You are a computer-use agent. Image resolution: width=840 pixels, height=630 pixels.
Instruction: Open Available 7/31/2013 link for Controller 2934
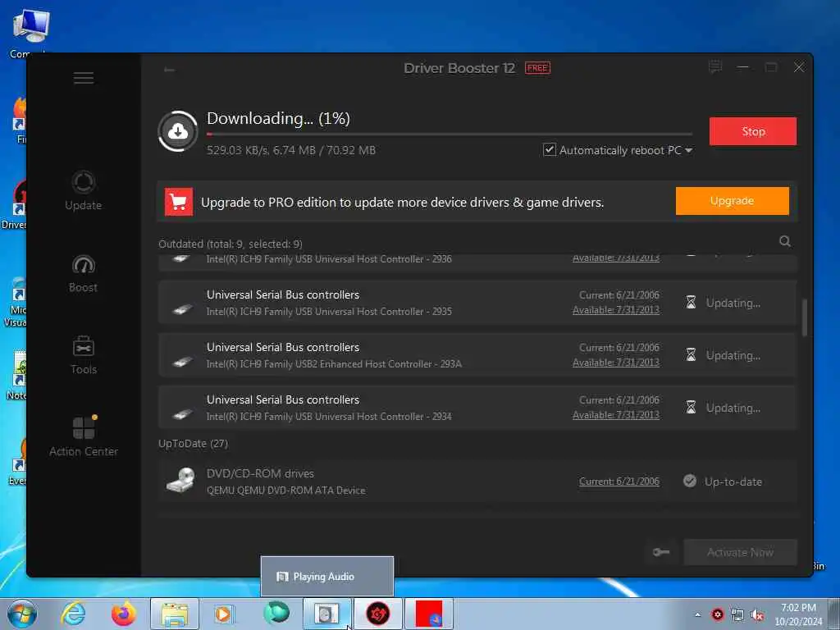615,415
